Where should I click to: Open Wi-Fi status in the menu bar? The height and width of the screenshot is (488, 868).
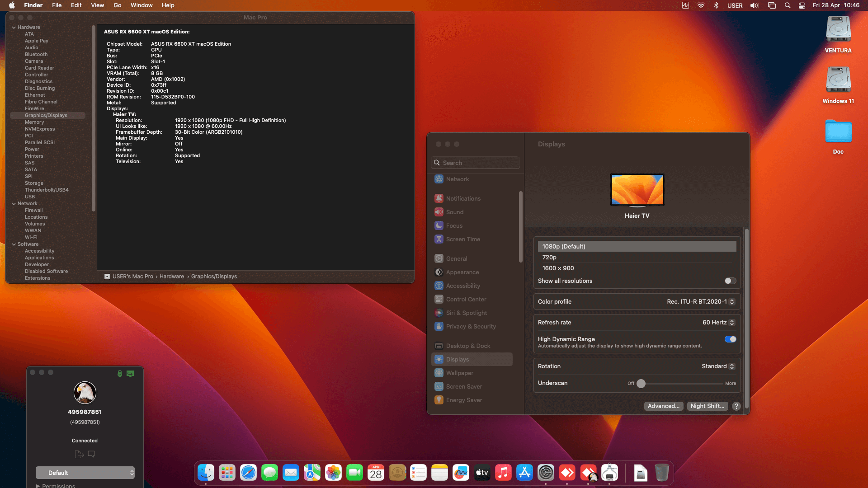click(x=701, y=5)
